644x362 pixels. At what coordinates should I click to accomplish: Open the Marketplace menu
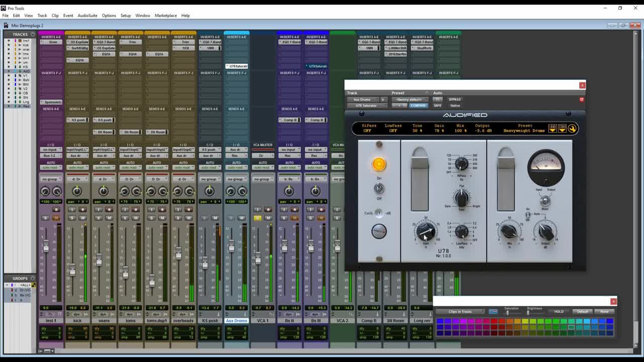point(166,16)
